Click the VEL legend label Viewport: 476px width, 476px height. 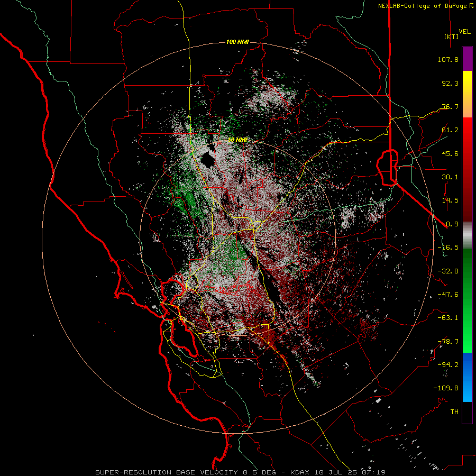tap(464, 32)
